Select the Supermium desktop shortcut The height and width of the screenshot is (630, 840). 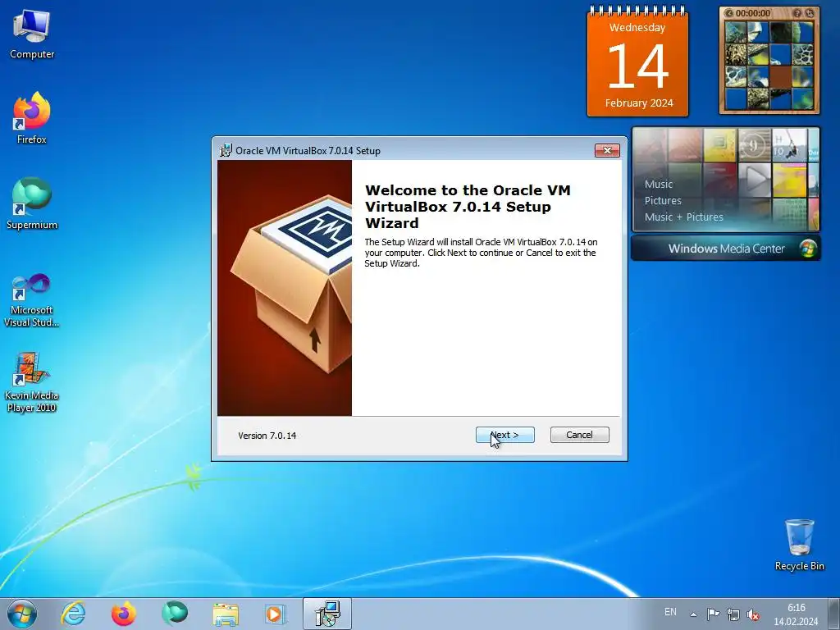(x=32, y=203)
